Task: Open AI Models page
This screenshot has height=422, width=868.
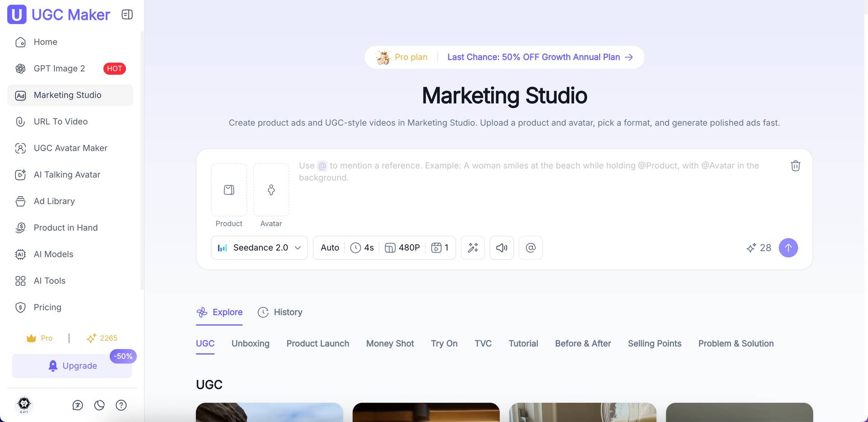Action: pos(70,255)
